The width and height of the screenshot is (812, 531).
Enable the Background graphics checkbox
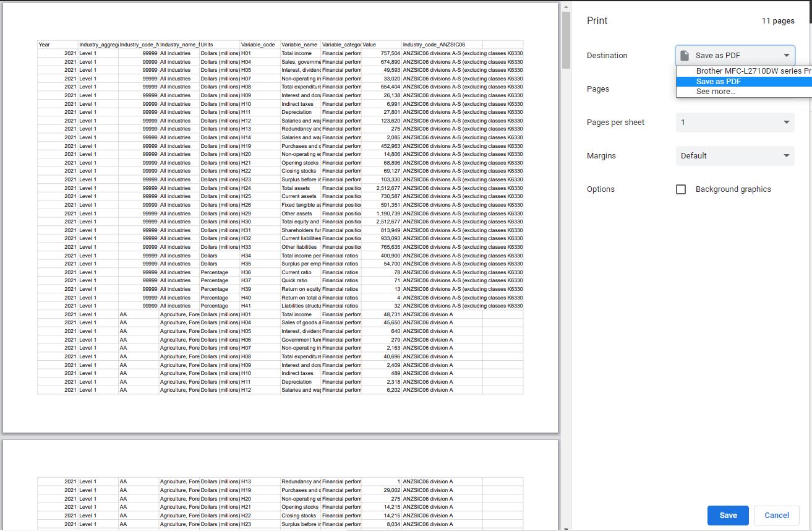681,189
